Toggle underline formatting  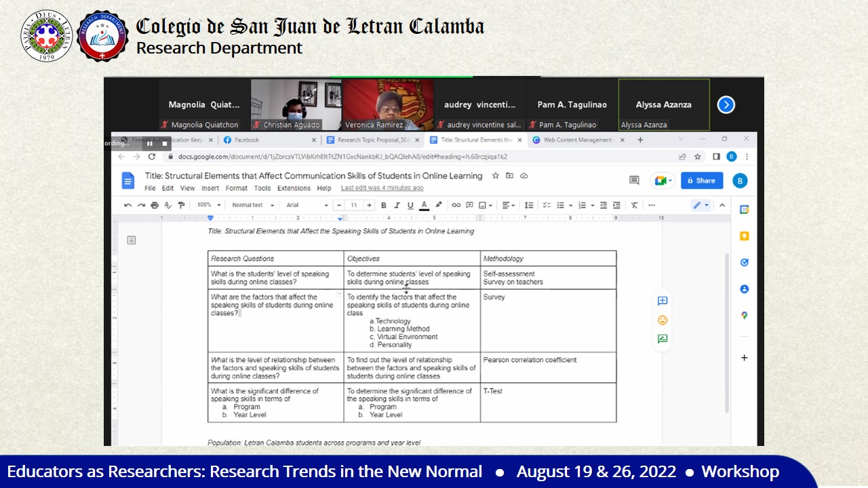point(410,205)
